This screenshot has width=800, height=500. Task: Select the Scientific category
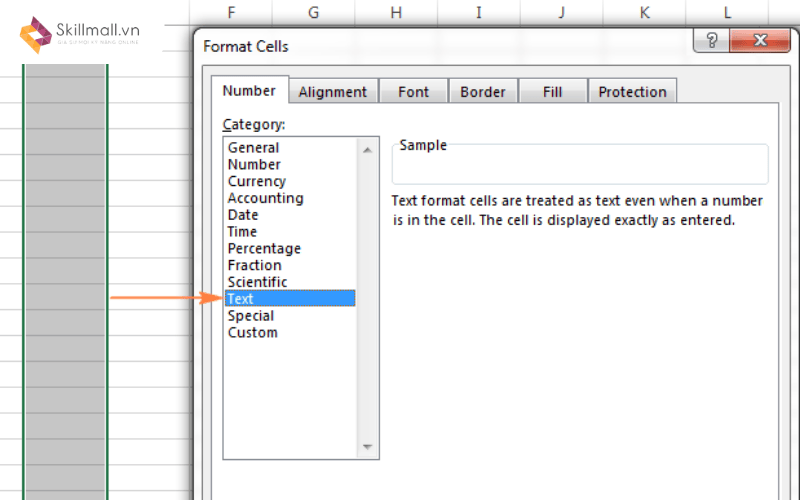pos(290,282)
